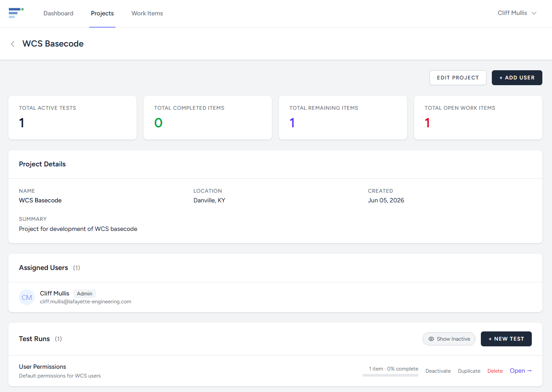Click the Cliff Mullis assigned user name
Screen dimensions: 552x392
point(54,293)
